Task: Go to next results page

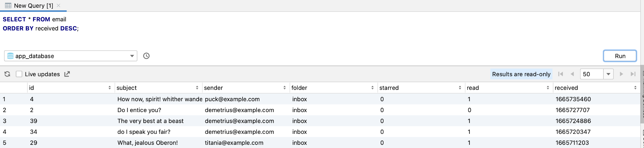Action: (x=621, y=74)
